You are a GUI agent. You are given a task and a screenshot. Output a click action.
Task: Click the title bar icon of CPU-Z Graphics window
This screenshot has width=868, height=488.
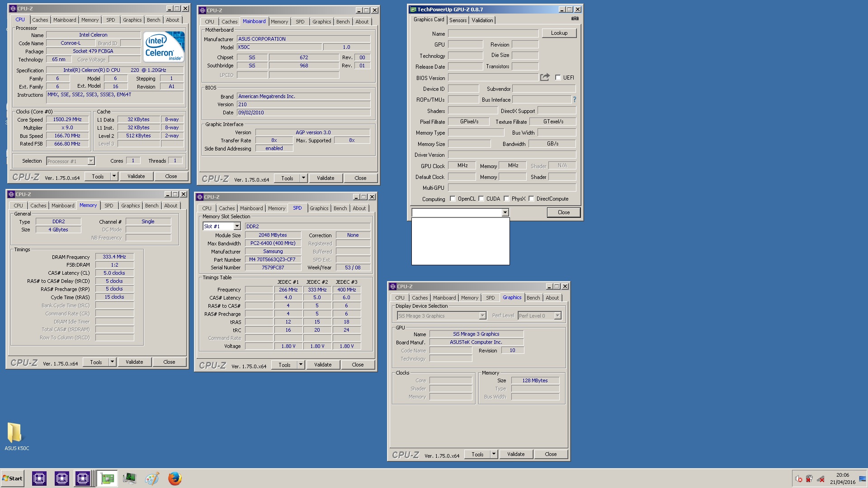[x=393, y=286]
